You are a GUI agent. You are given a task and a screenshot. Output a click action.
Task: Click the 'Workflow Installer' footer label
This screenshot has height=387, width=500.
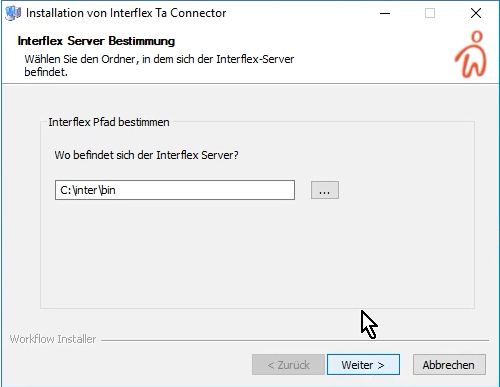53,339
